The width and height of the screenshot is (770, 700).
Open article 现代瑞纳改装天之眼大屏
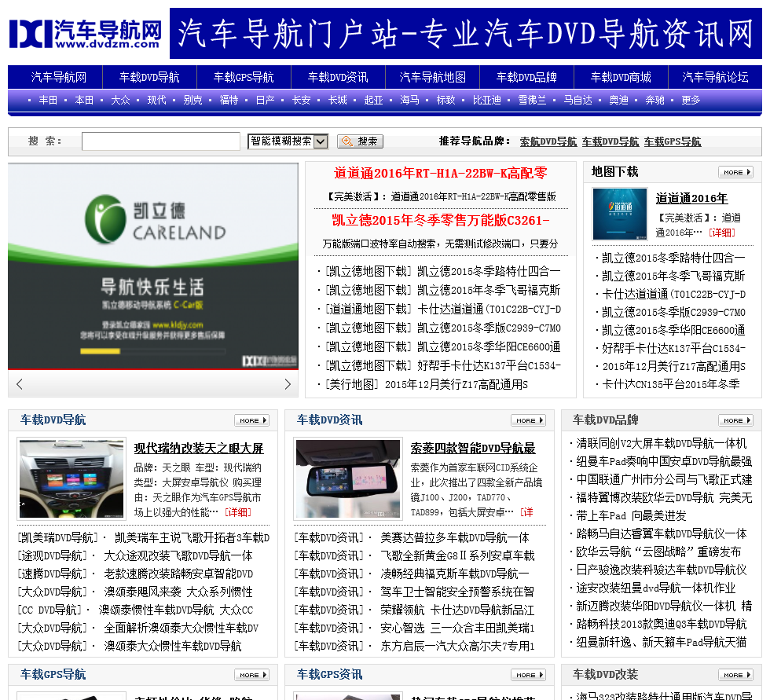[199, 448]
